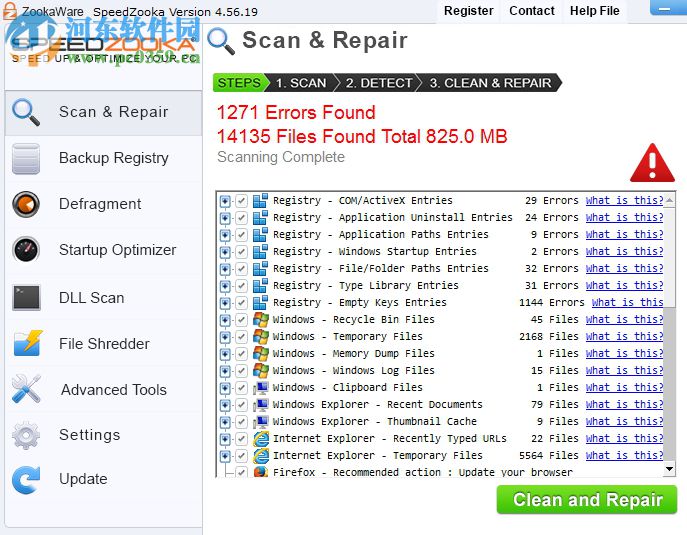687x535 pixels.
Task: Select Startup Optimizer in the sidebar
Action: pyautogui.click(x=103, y=250)
